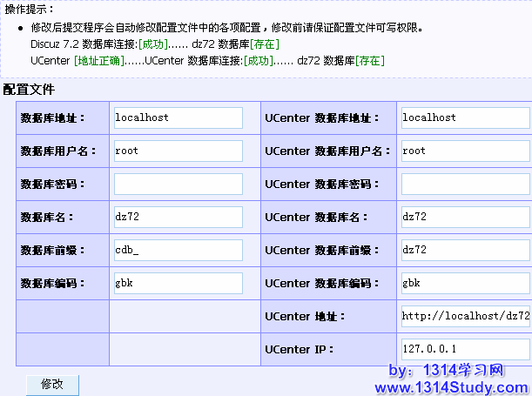Click the UCenter 数据库用户名 input field
The height and width of the screenshot is (396, 532).
(465, 151)
